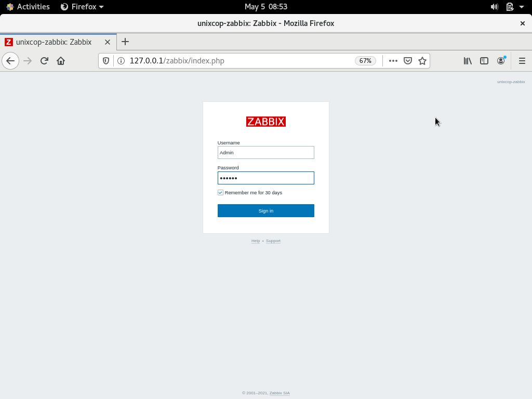Click the unixcop-zabbix server name text
The width and height of the screenshot is (532, 399).
click(511, 82)
